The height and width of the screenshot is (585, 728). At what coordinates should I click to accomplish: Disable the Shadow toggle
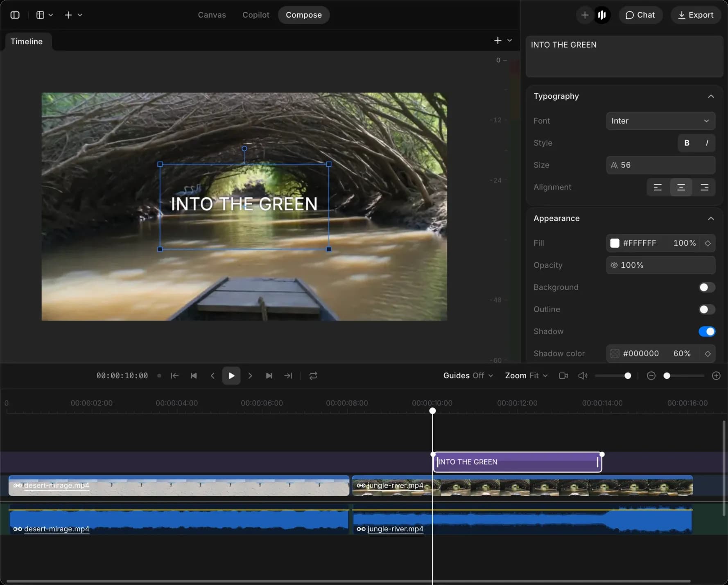click(707, 331)
